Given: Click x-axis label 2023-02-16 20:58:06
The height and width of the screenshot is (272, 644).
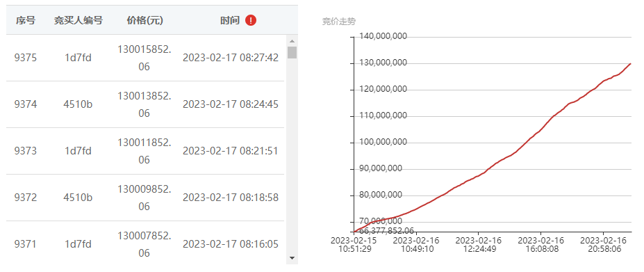Looking at the screenshot, I should pyautogui.click(x=603, y=244).
